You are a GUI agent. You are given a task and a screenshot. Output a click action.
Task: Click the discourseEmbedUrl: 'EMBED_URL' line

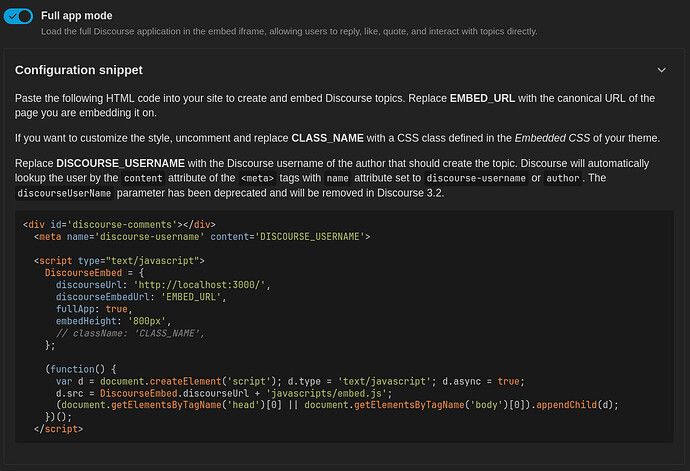click(x=141, y=297)
